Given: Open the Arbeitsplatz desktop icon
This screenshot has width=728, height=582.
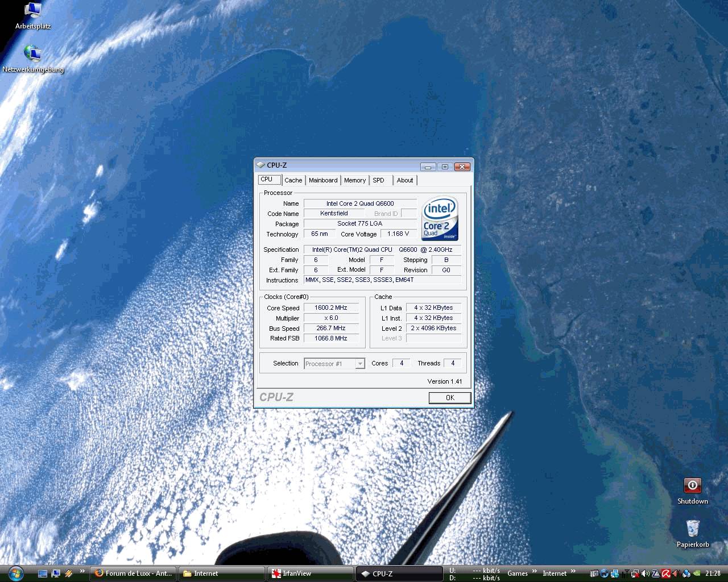Looking at the screenshot, I should (x=33, y=15).
